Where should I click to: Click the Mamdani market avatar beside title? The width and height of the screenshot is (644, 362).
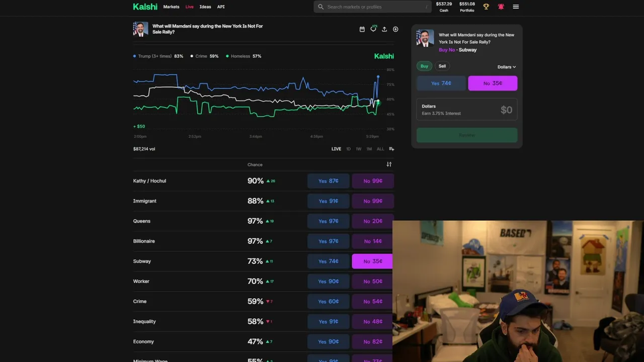[x=140, y=29]
